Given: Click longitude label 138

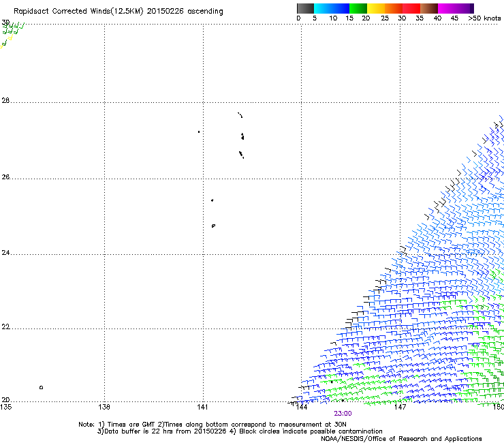Looking at the screenshot, I should [104, 407].
